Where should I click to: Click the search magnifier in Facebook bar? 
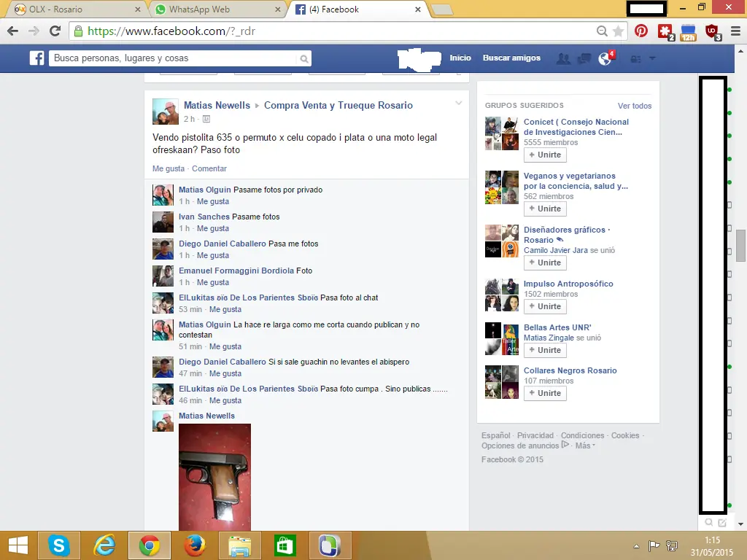pyautogui.click(x=304, y=59)
